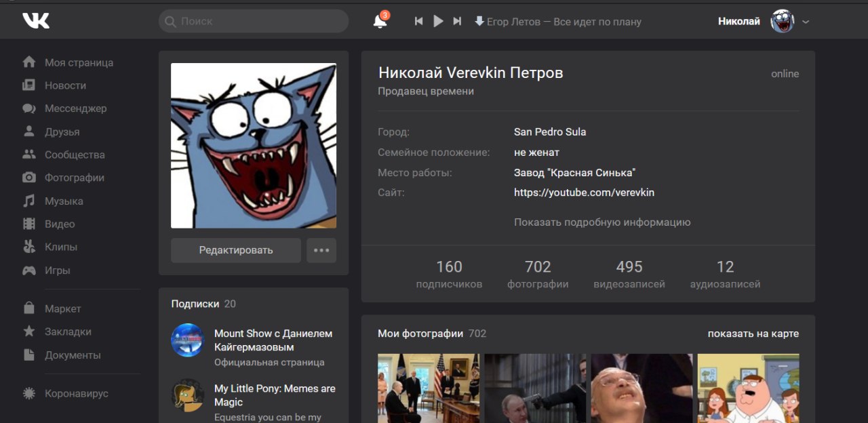Click relationship status не женат
This screenshot has height=423, width=868.
pos(536,152)
